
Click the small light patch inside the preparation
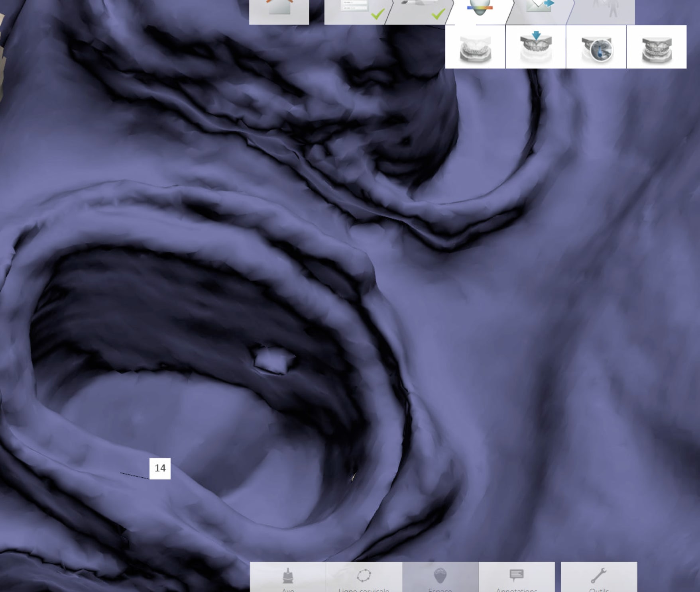[x=272, y=361]
